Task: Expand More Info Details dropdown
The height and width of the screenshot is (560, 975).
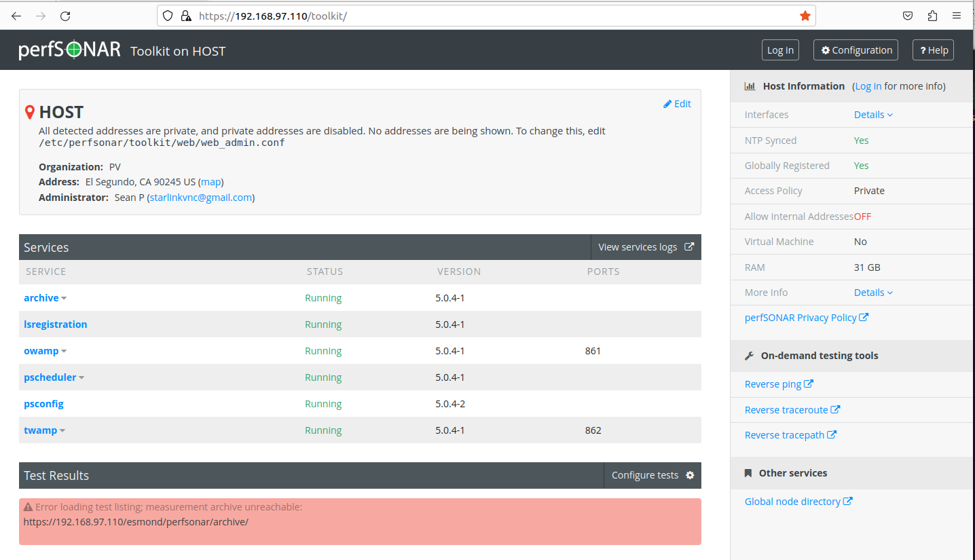Action: pyautogui.click(x=873, y=293)
